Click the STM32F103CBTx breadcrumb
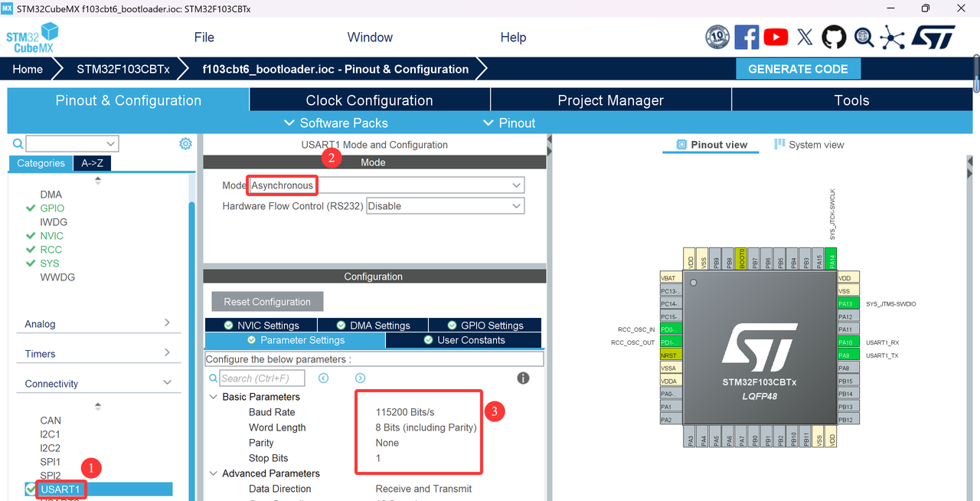 [x=122, y=69]
